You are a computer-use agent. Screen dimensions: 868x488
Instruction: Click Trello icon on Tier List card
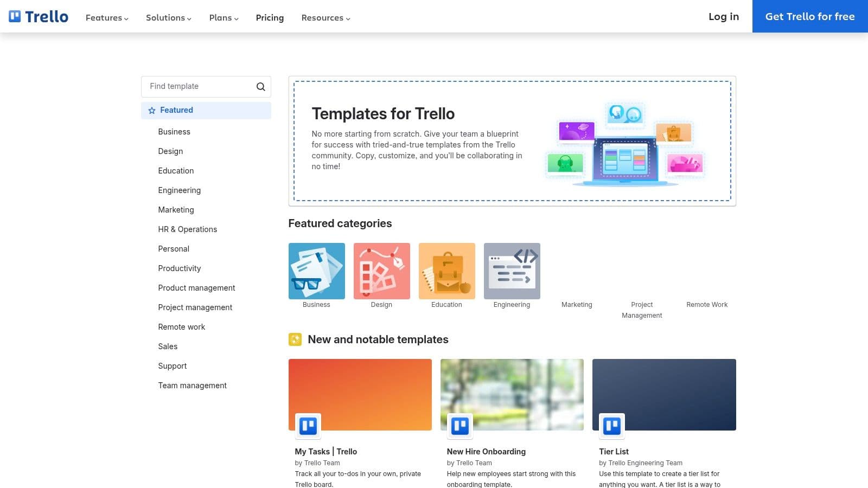coord(612,426)
